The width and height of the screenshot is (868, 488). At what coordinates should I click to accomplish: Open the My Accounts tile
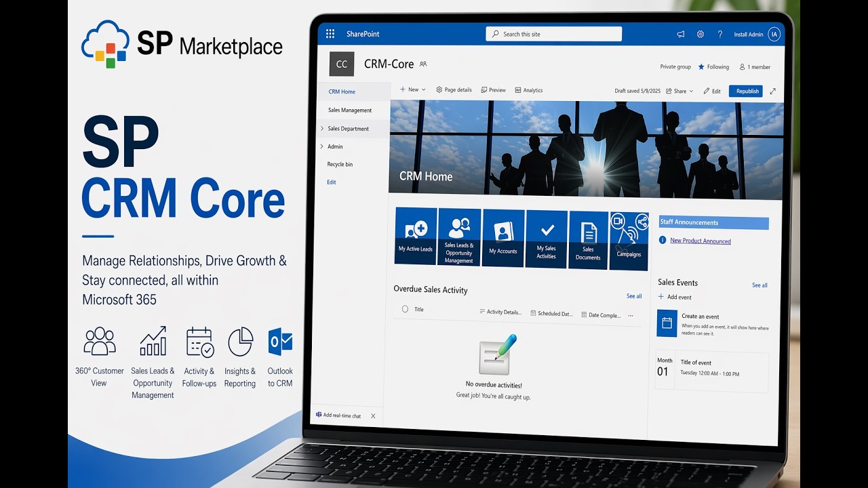(503, 238)
